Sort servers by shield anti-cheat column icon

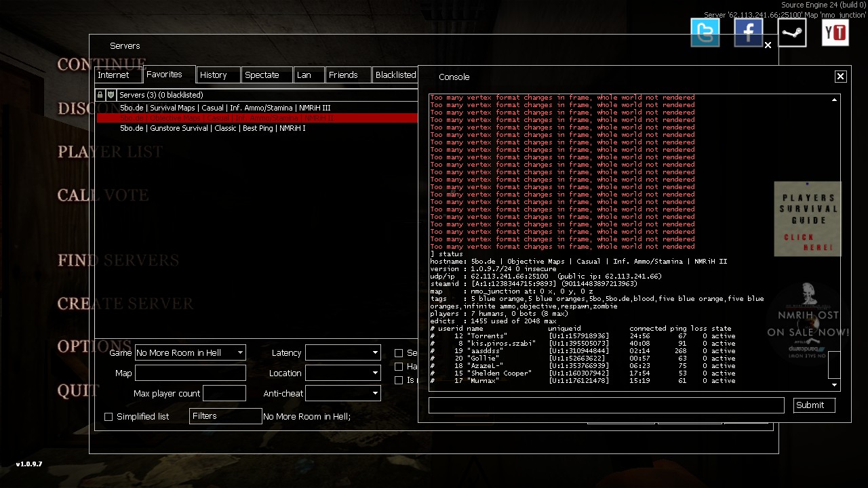111,95
